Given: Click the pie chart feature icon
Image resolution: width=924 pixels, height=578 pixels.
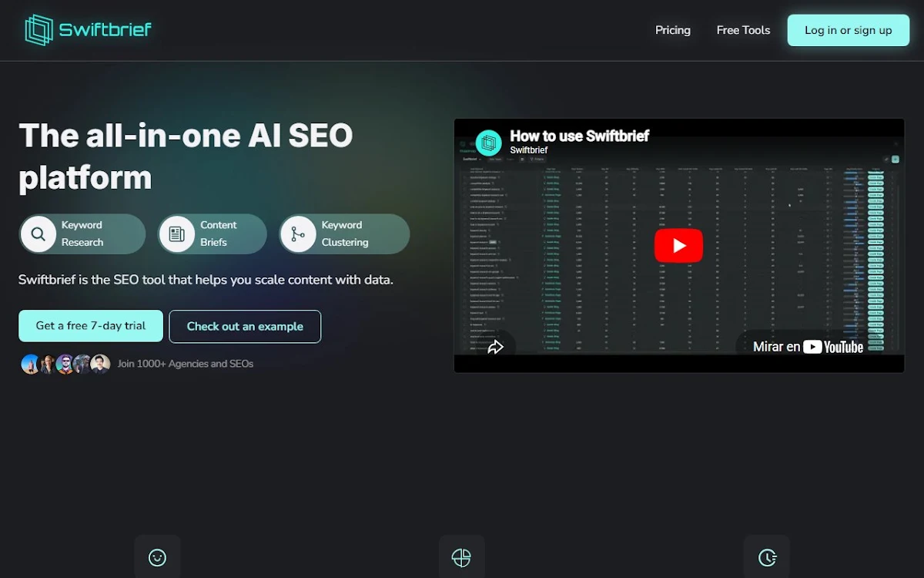Looking at the screenshot, I should 461,557.
